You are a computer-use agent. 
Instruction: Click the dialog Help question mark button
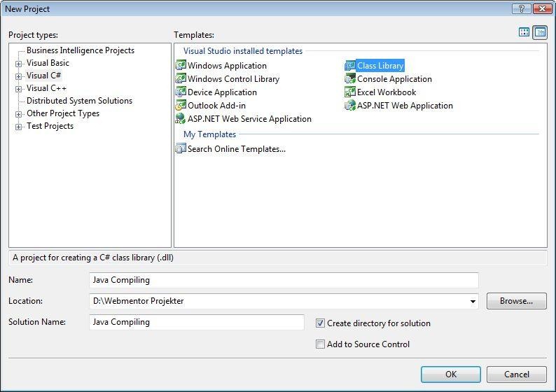(x=521, y=8)
